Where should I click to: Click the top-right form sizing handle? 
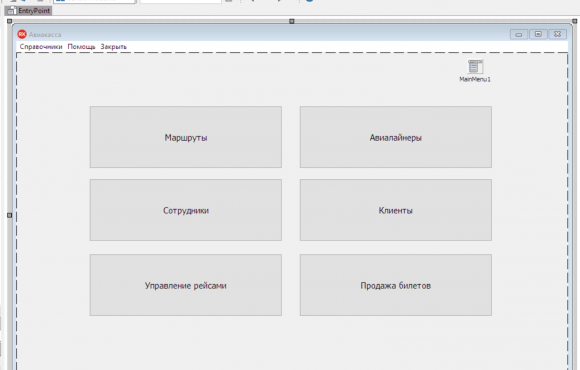coord(574,21)
